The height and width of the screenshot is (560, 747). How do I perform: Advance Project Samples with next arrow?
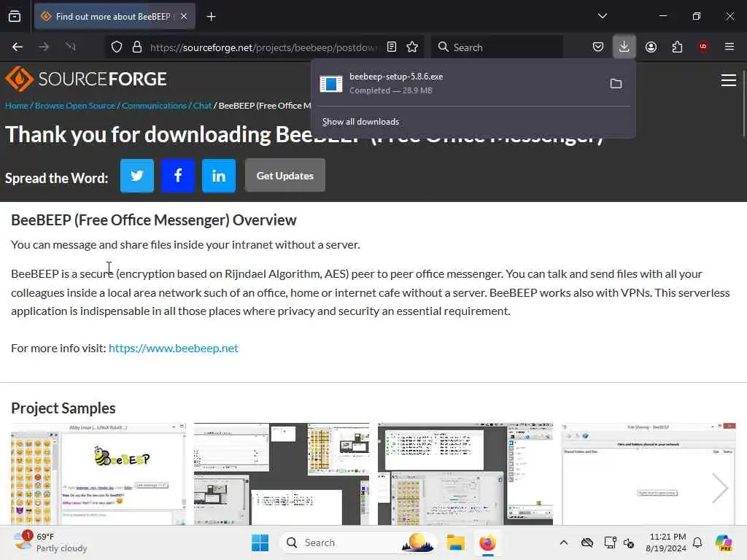pos(719,488)
